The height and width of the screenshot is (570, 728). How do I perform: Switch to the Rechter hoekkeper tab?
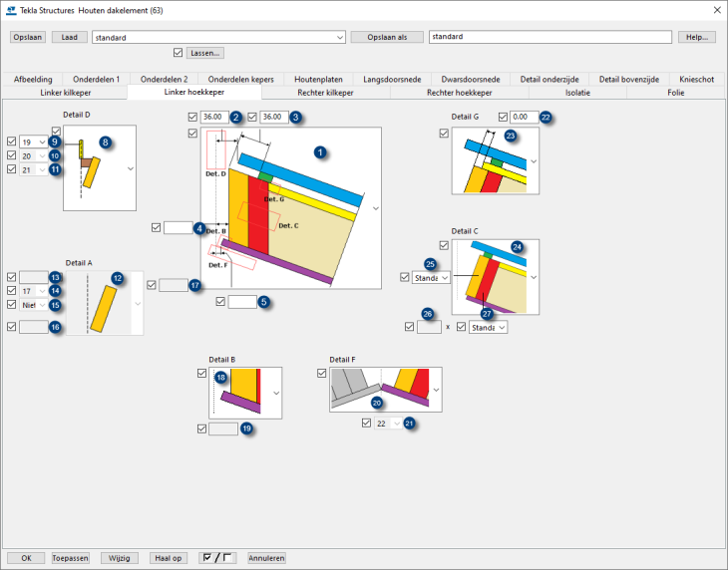459,93
